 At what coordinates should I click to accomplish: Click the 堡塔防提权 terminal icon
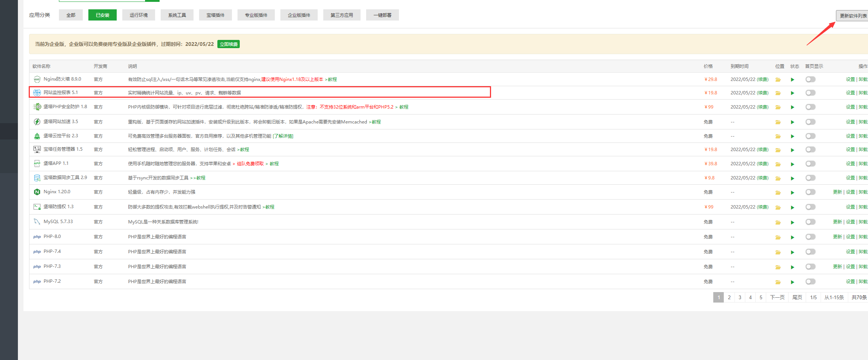pos(37,207)
